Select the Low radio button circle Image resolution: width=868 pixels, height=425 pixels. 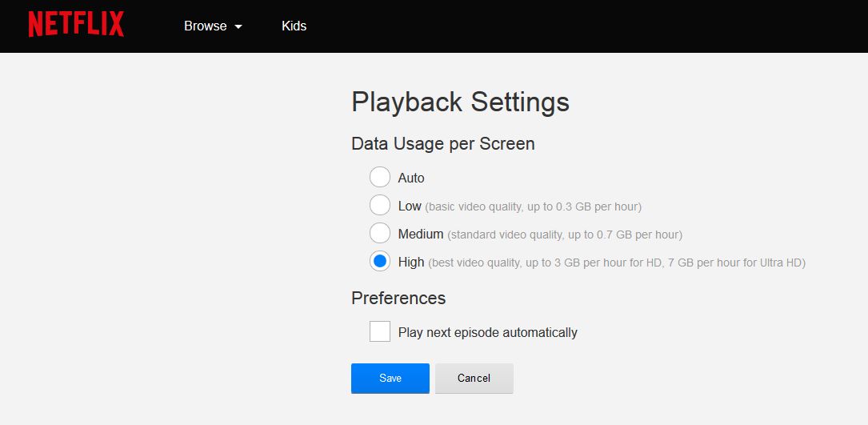click(380, 206)
